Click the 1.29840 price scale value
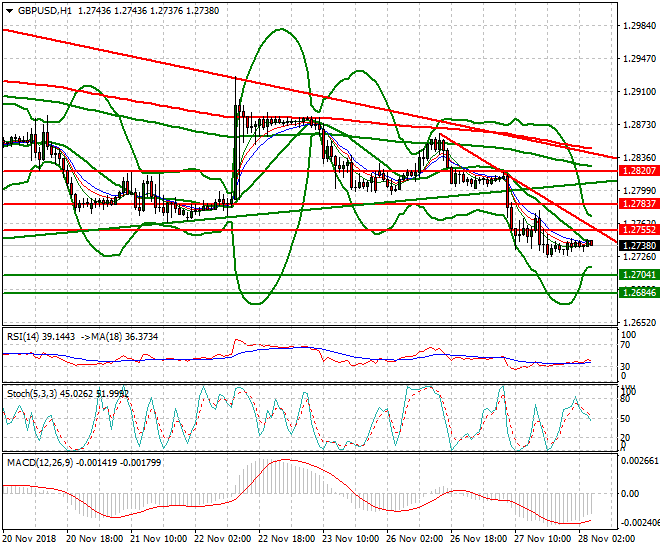This screenshot has height=550, width=660. point(639,26)
